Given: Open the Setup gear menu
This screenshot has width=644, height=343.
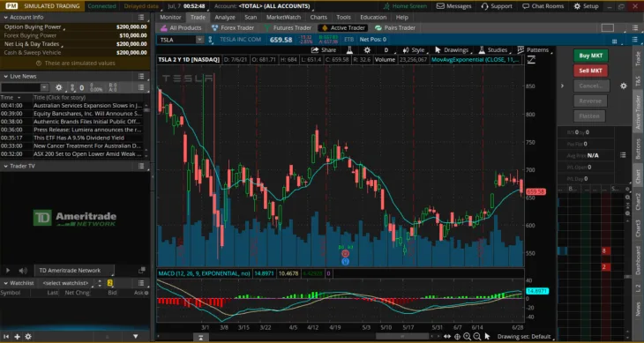Looking at the screenshot, I should (x=586, y=6).
